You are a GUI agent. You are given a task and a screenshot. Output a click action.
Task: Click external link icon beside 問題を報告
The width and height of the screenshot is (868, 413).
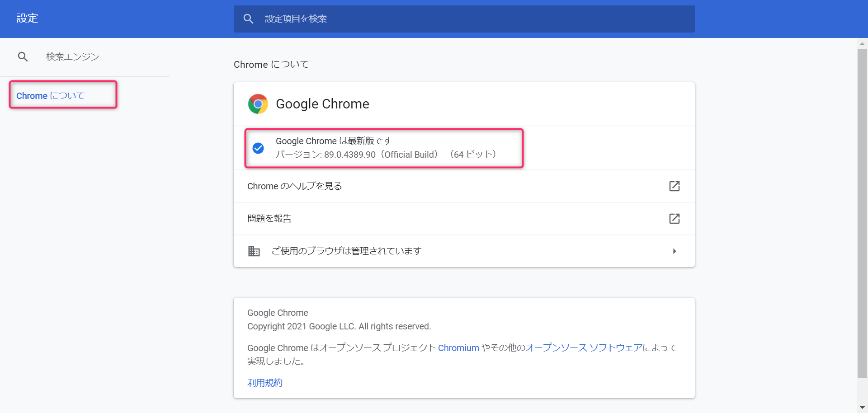pos(674,219)
